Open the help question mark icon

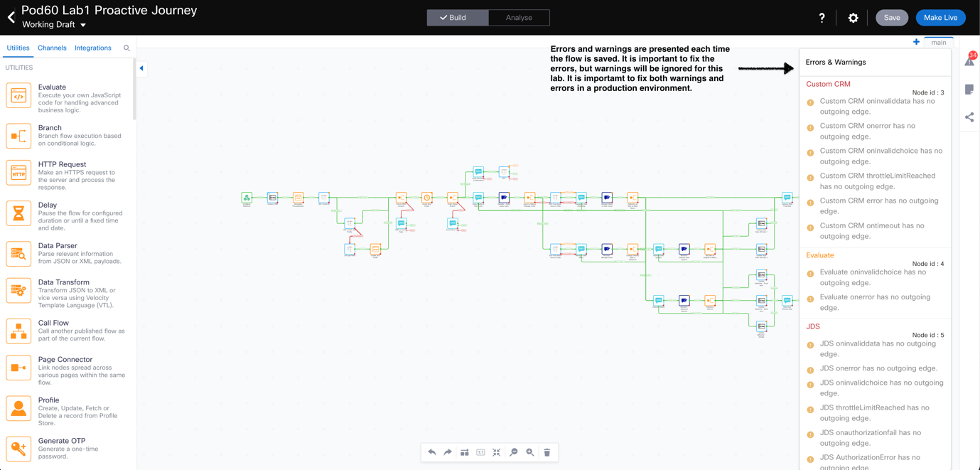(x=822, y=18)
